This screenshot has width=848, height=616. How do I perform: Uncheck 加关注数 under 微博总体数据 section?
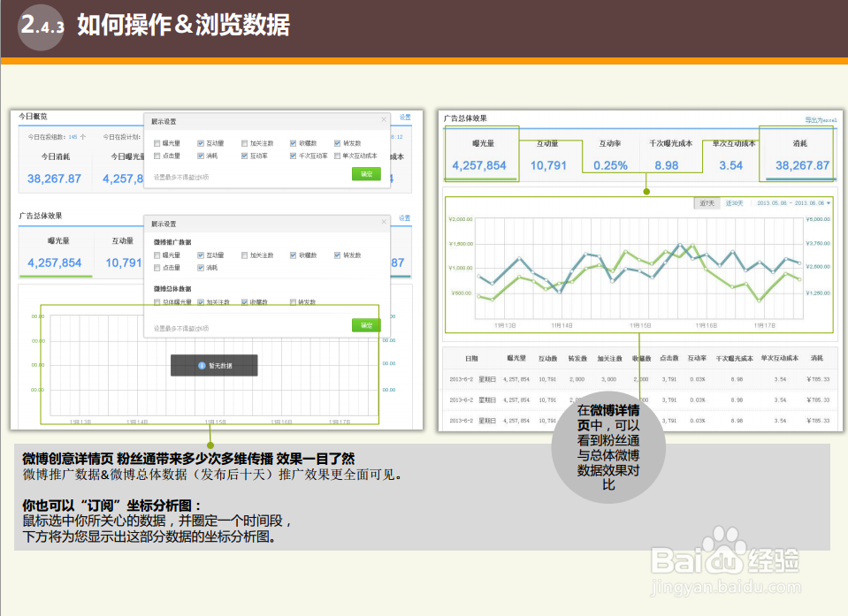[201, 302]
